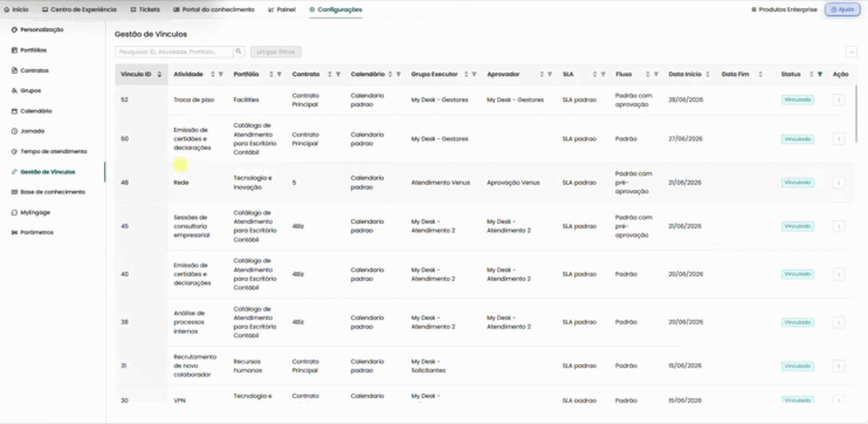
Task: Open MyEngage in sidebar
Action: click(x=31, y=212)
